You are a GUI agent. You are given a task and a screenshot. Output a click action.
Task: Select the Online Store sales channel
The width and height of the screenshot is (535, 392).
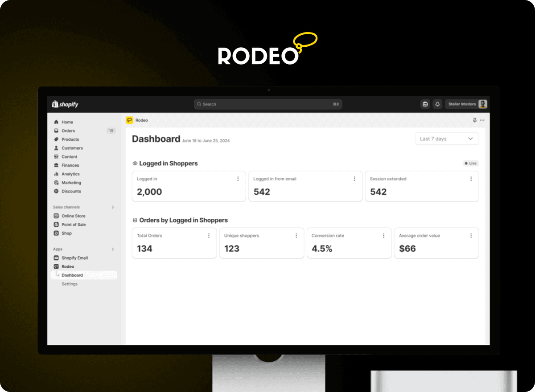73,216
